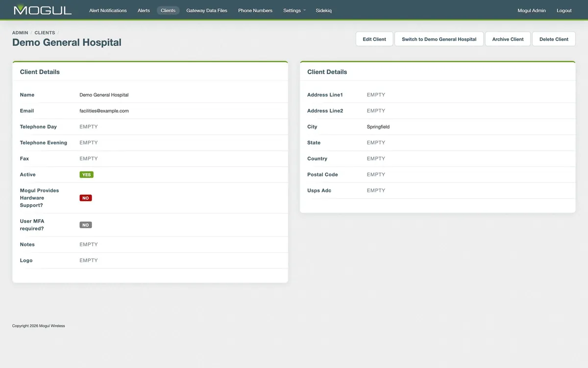Open Alert Notifications menu item

coord(108,10)
